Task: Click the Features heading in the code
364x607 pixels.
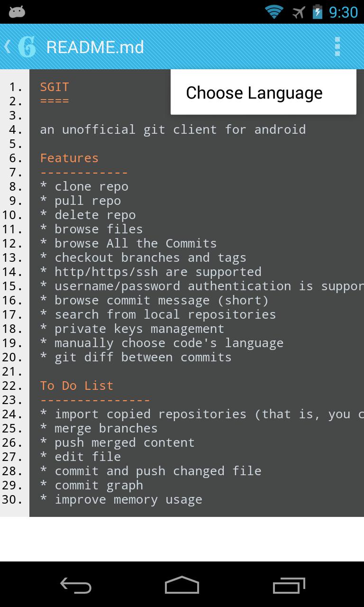Action: point(69,158)
